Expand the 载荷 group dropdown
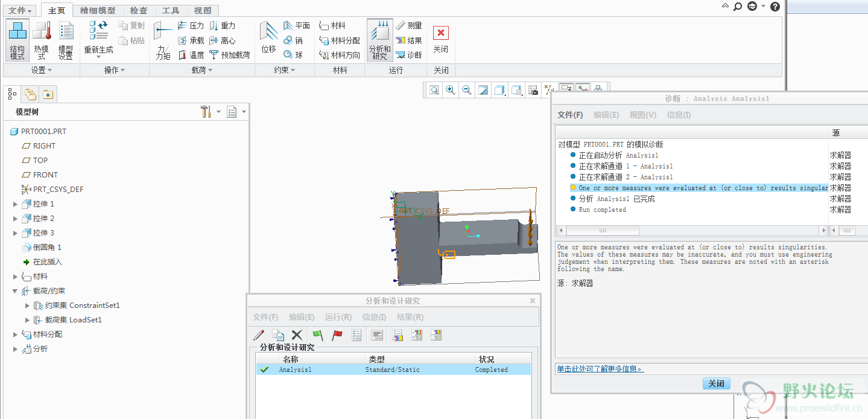The height and width of the screenshot is (419, 868). click(202, 71)
